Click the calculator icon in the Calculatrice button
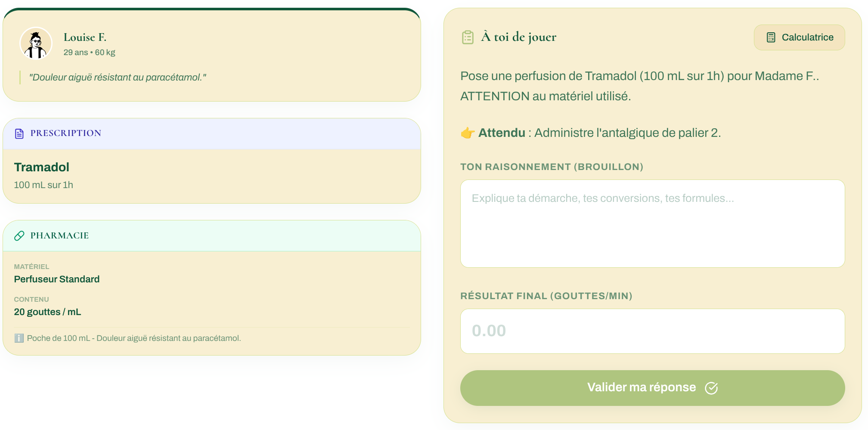Screen dimensions: 868x430 (x=770, y=37)
